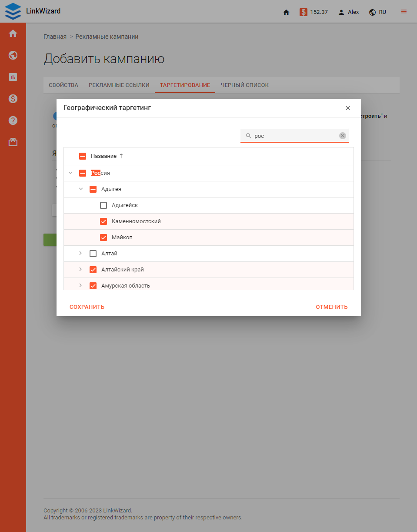Collapse the Россия tree node
The width and height of the screenshot is (417, 532).
coord(70,173)
